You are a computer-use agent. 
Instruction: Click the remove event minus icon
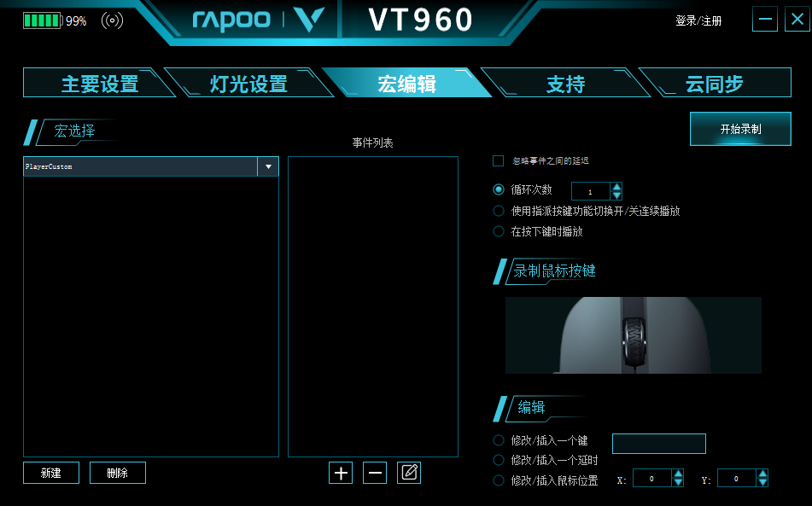point(375,473)
